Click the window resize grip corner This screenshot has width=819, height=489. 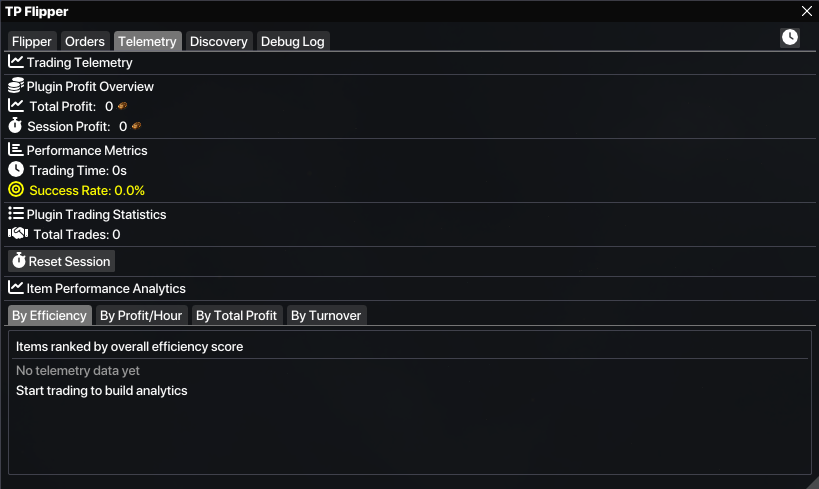pyautogui.click(x=811, y=481)
